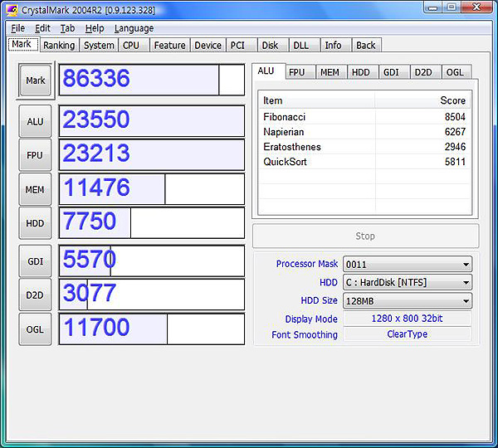Open the File menu
The height and width of the screenshot is (448, 498).
[17, 28]
